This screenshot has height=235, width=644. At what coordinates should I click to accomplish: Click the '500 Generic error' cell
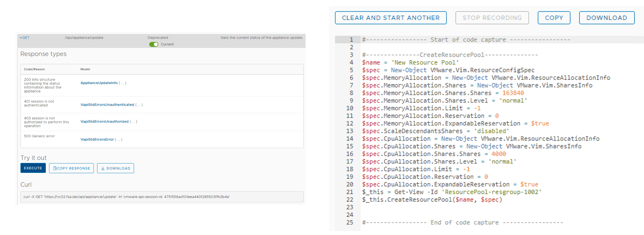(x=39, y=136)
